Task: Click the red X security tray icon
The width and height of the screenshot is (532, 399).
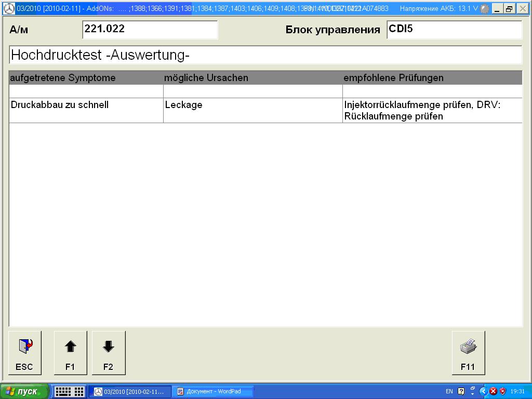Action: pyautogui.click(x=493, y=391)
